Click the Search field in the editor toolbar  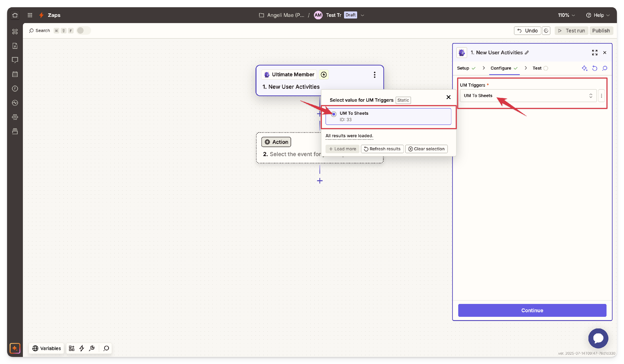click(40, 30)
